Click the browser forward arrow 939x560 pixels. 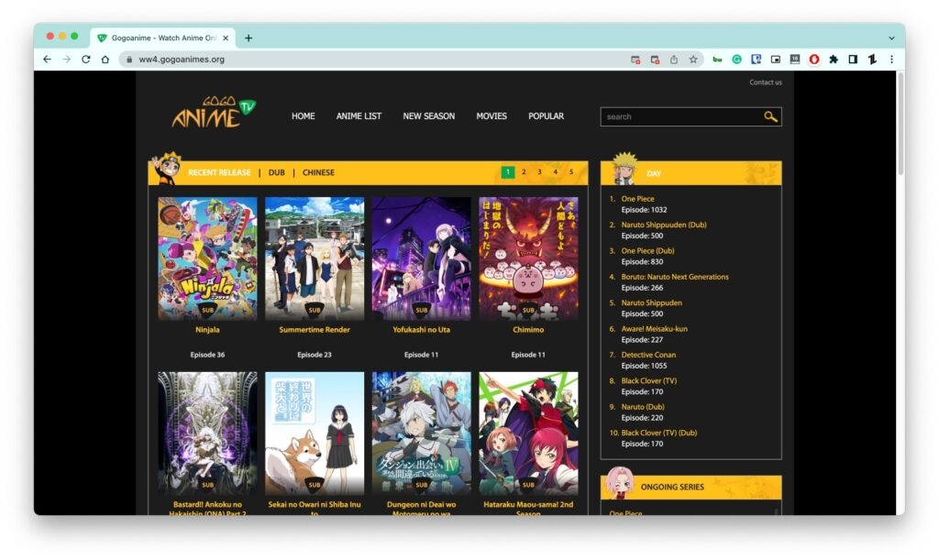66,60
